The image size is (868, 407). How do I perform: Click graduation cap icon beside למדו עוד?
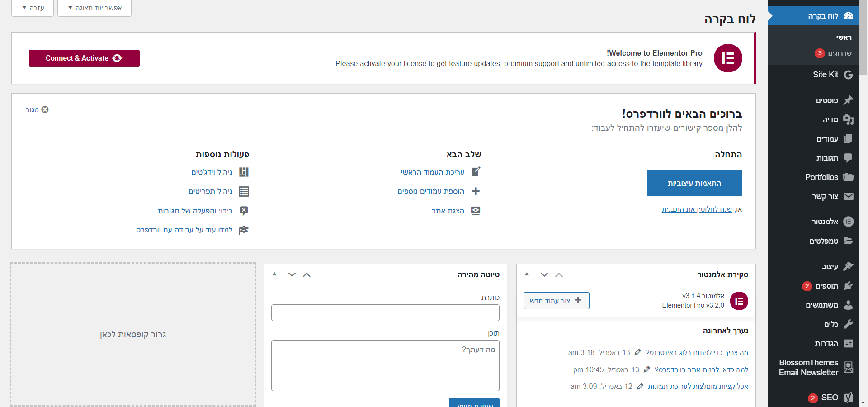pyautogui.click(x=244, y=230)
